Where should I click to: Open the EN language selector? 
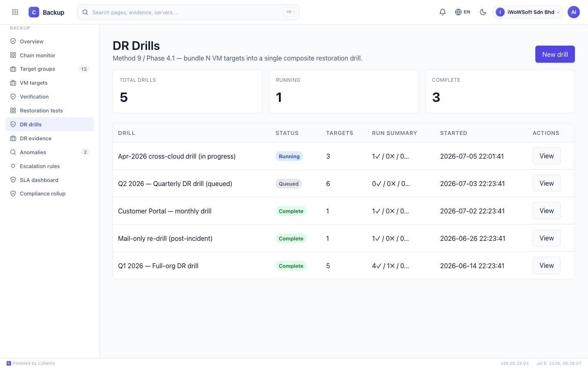coord(463,12)
